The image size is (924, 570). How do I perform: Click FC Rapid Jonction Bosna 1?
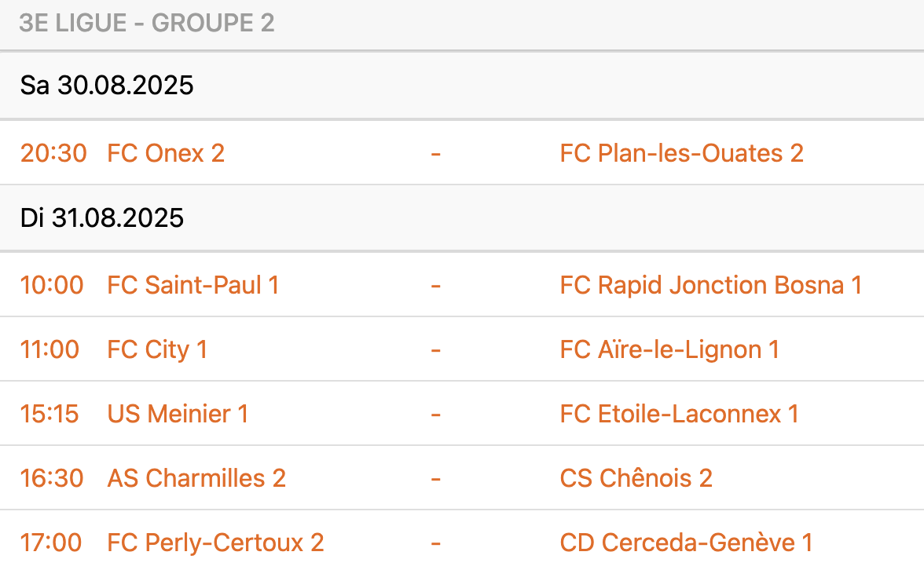(710, 285)
